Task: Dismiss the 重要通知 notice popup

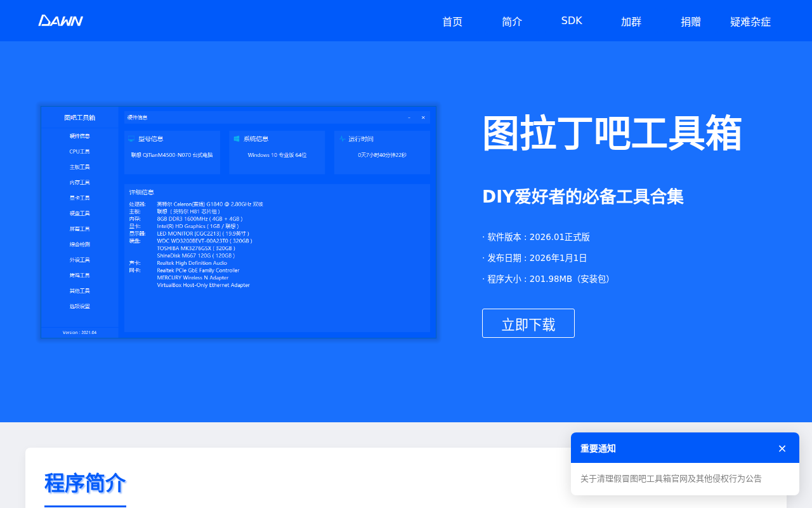Action: [782, 448]
